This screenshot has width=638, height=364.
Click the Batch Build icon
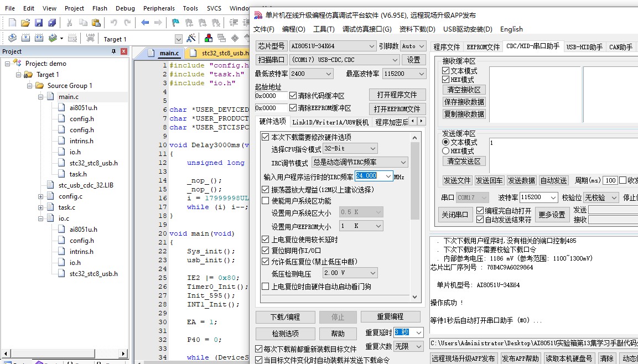click(x=53, y=38)
